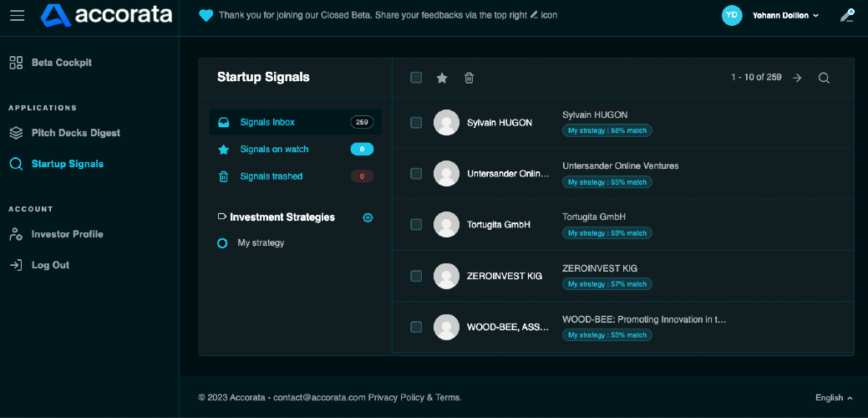Open Privacy Policy & Terms link
Viewport: 868px width, 418px height.
pyautogui.click(x=414, y=397)
